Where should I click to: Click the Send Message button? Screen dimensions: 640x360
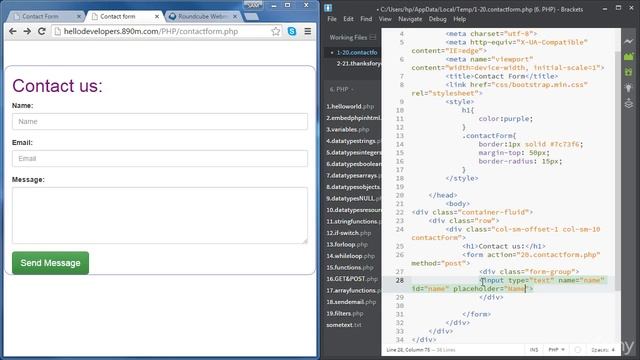coord(50,263)
